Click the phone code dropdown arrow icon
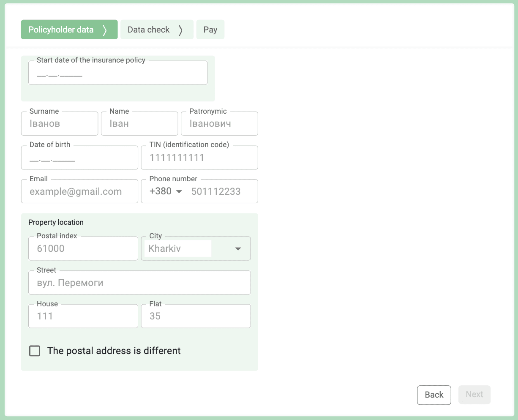Viewport: 518px width, 420px height. pos(178,191)
